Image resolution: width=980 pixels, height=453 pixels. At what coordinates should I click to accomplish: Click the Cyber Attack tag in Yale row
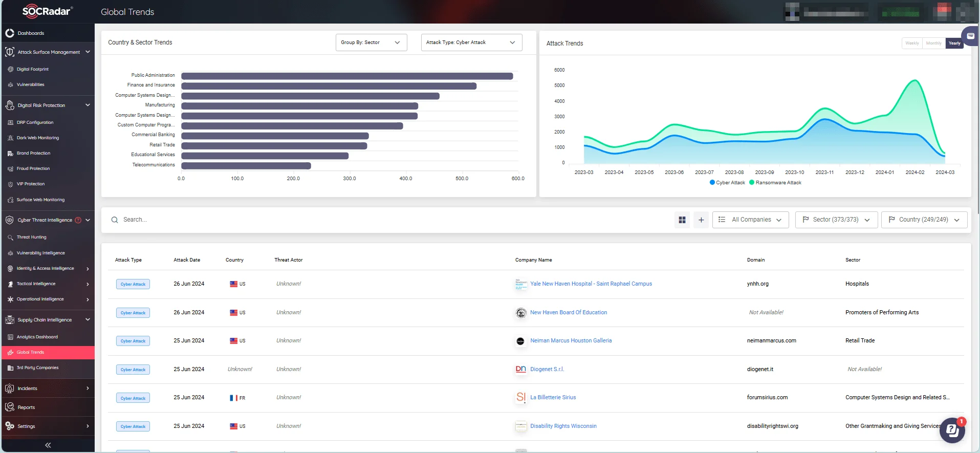[x=133, y=284]
